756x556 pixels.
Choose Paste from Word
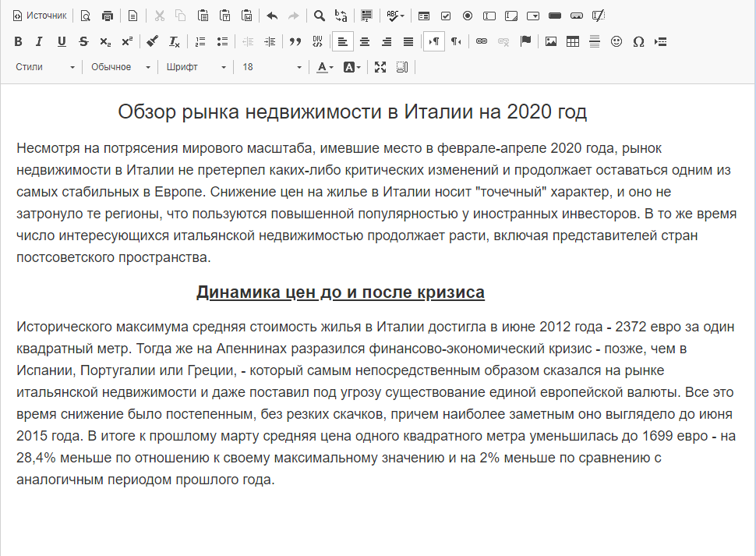(x=247, y=16)
